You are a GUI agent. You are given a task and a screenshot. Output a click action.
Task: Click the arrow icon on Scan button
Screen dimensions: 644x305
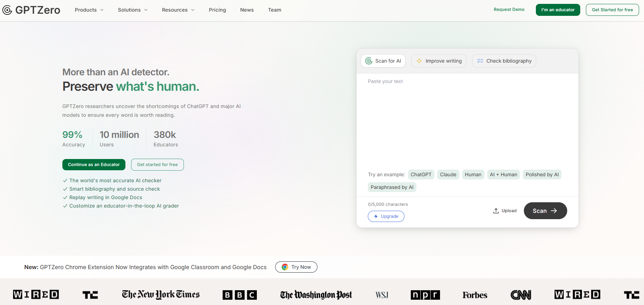click(554, 211)
